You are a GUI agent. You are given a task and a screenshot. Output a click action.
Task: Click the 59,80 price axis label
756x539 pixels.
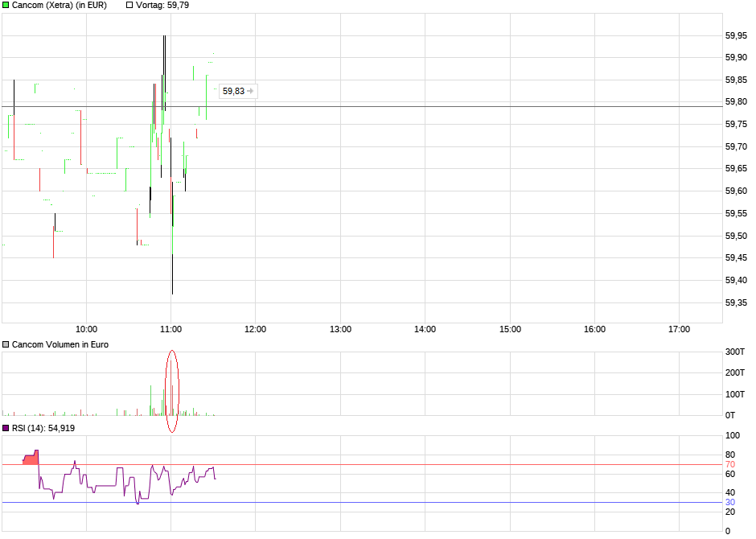pyautogui.click(x=736, y=102)
